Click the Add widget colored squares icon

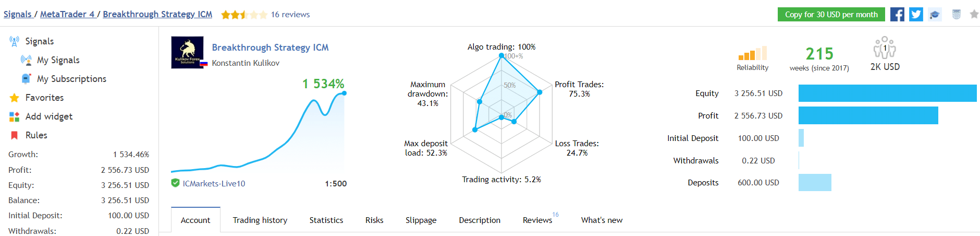point(14,116)
